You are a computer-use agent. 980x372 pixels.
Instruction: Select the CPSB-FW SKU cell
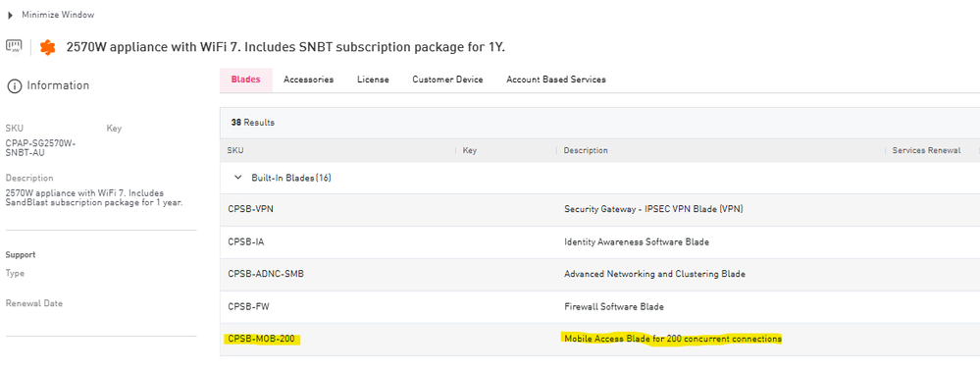click(x=249, y=307)
